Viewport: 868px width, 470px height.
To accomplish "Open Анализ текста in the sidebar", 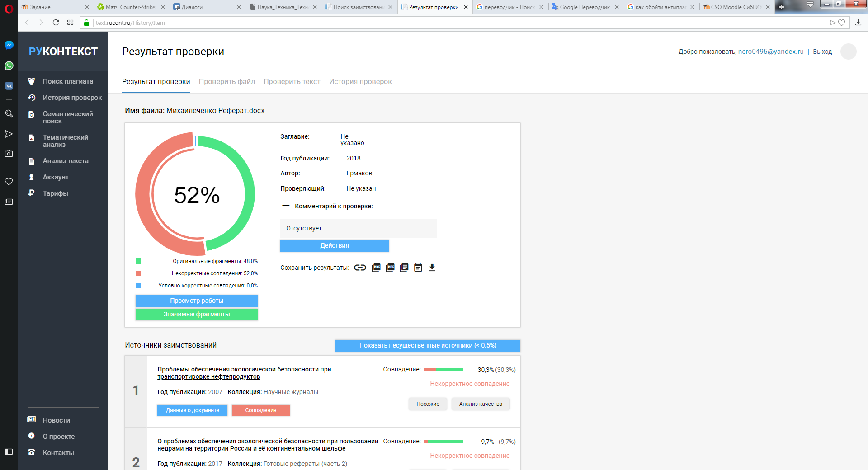I will [66, 161].
